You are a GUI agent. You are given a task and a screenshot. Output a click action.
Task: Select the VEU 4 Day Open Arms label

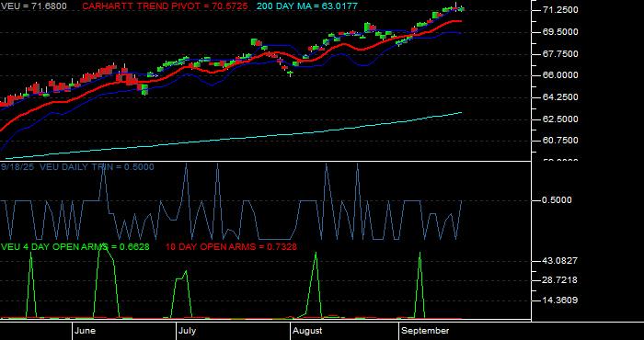[x=75, y=247]
